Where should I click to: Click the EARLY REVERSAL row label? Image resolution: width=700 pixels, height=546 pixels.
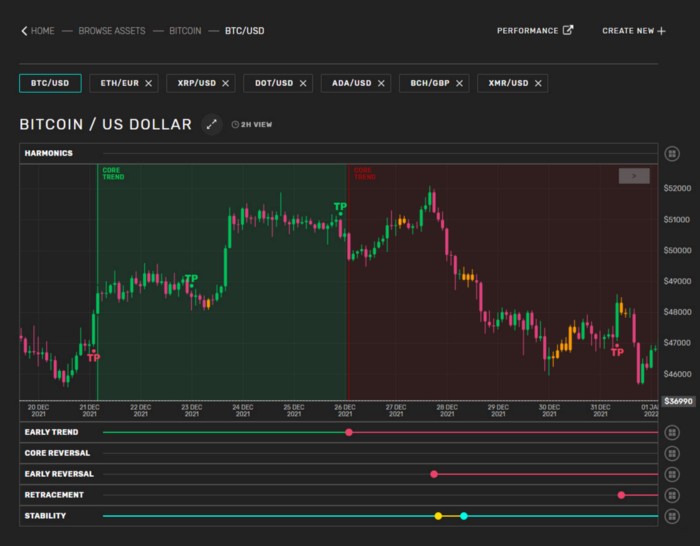59,474
